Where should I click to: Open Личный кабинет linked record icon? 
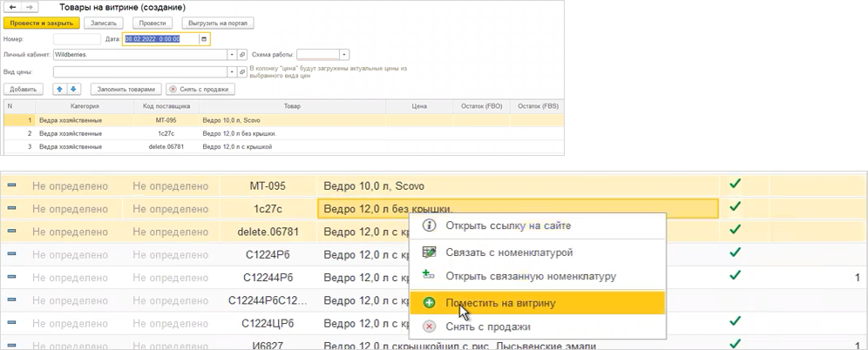pos(241,56)
